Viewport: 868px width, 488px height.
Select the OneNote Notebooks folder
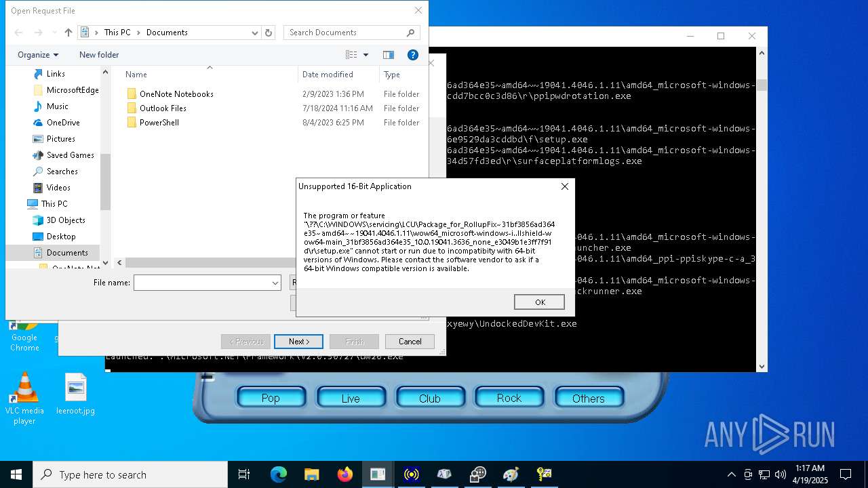176,94
